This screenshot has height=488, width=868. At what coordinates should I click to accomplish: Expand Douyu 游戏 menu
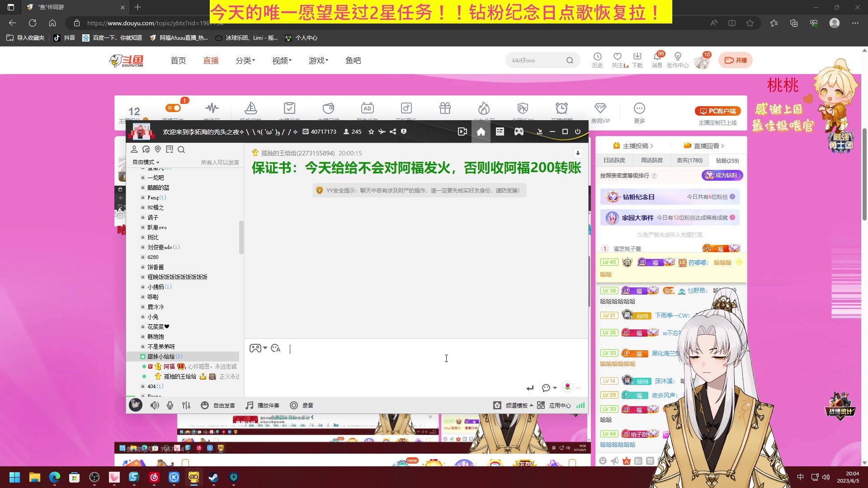click(x=318, y=61)
